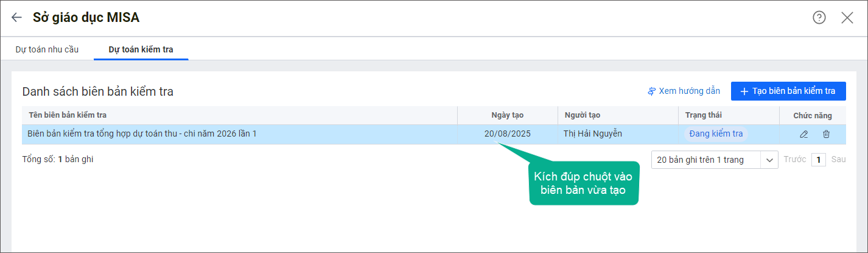Image resolution: width=868 pixels, height=253 pixels.
Task: Expand the records-per-page dropdown arrow
Action: click(x=769, y=160)
